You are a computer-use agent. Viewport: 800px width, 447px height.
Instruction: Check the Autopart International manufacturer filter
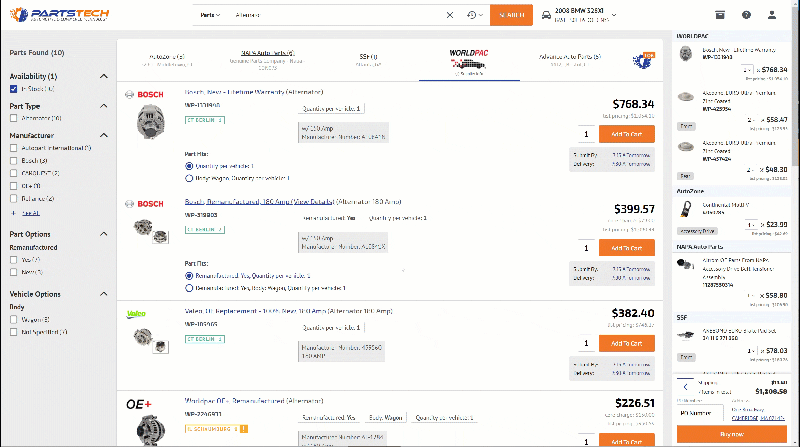point(14,148)
